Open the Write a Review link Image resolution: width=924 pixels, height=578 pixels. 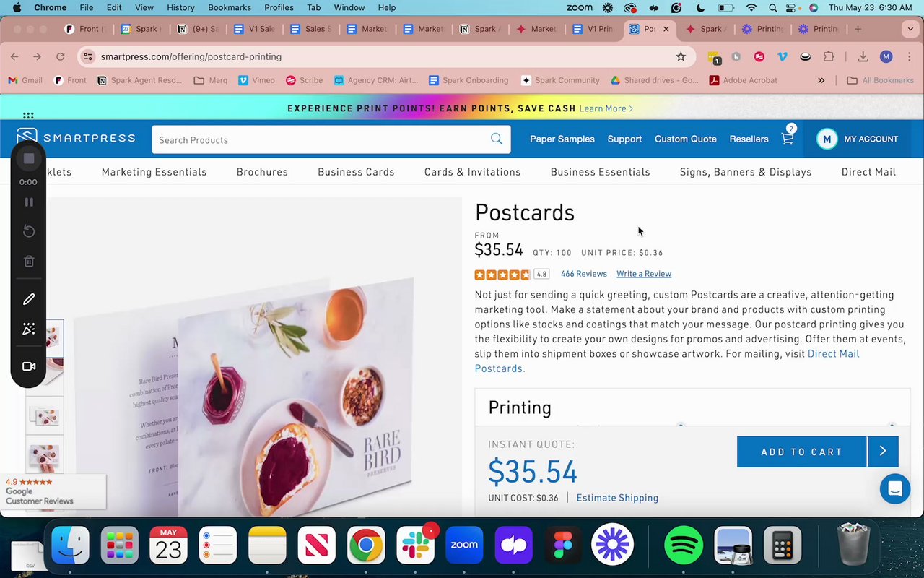tap(644, 274)
